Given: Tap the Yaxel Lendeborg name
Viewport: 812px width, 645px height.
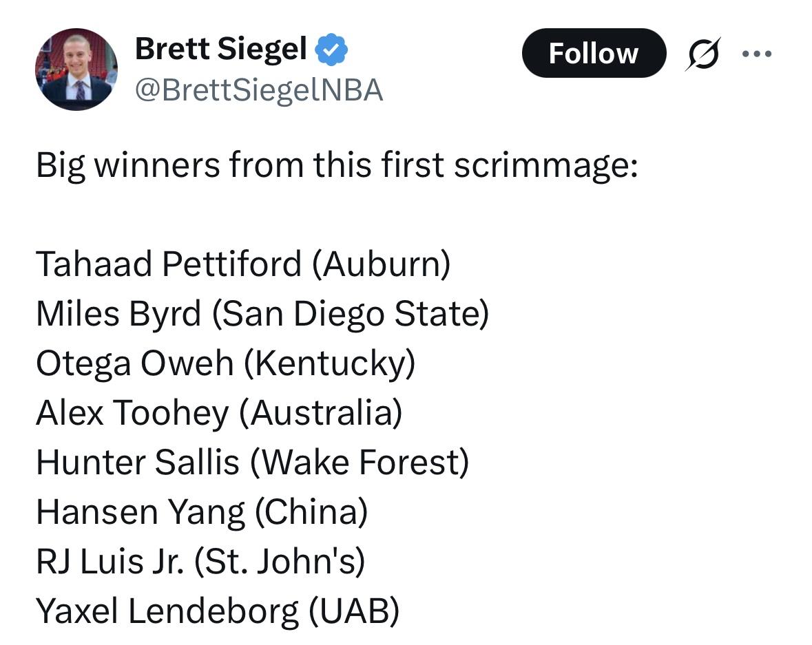Looking at the screenshot, I should click(167, 611).
